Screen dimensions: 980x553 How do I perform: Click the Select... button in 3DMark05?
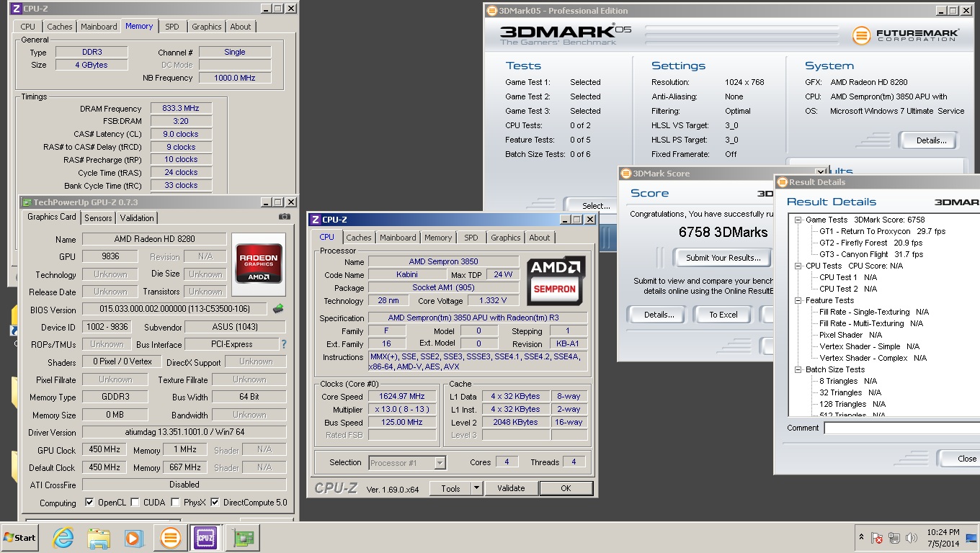592,206
